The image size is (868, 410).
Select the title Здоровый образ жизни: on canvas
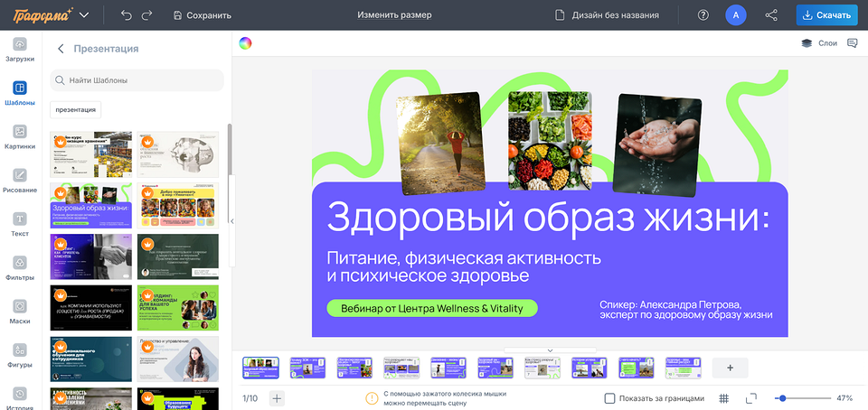click(548, 218)
